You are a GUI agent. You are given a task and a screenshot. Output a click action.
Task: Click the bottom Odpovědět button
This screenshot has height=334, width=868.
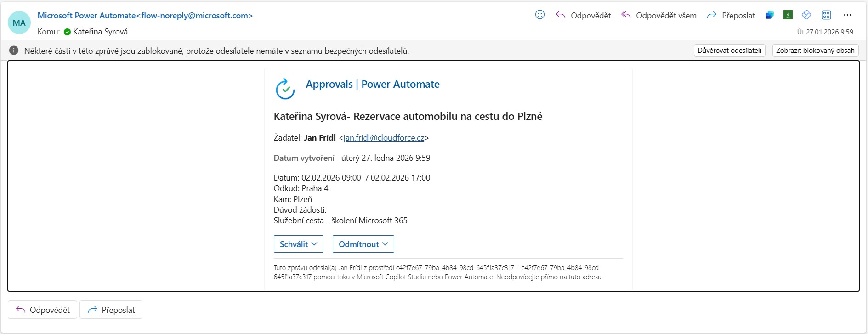[43, 310]
